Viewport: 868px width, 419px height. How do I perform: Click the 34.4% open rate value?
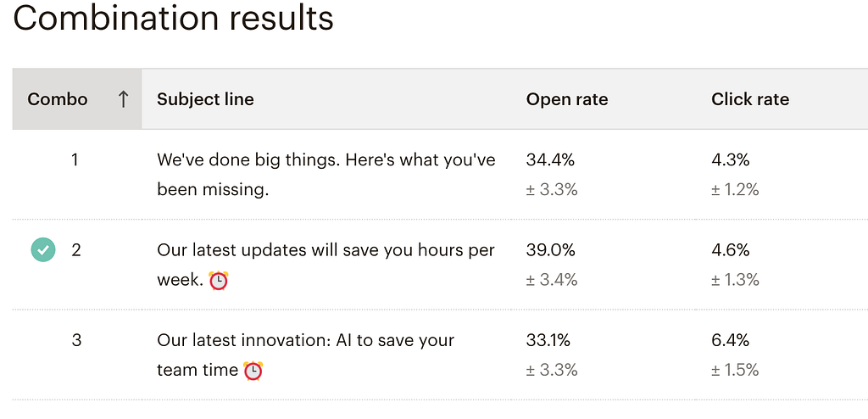pyautogui.click(x=550, y=159)
